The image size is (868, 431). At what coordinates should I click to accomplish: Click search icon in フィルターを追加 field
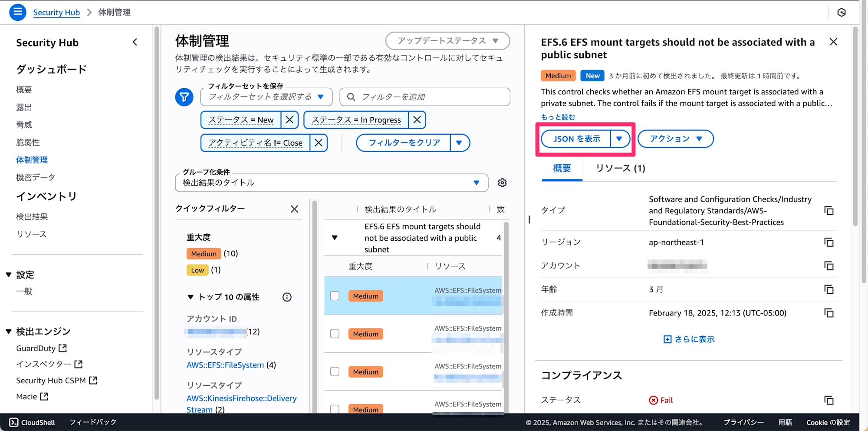click(x=351, y=97)
